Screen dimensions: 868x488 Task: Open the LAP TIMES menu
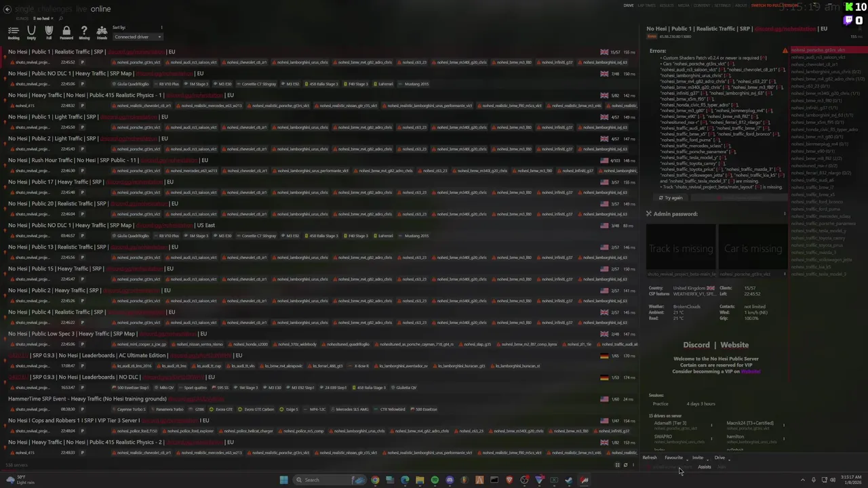pos(646,5)
